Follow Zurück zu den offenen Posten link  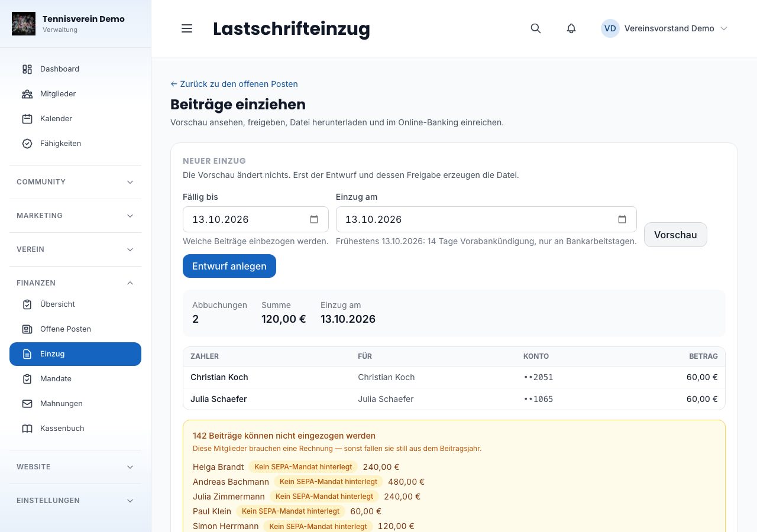(234, 84)
